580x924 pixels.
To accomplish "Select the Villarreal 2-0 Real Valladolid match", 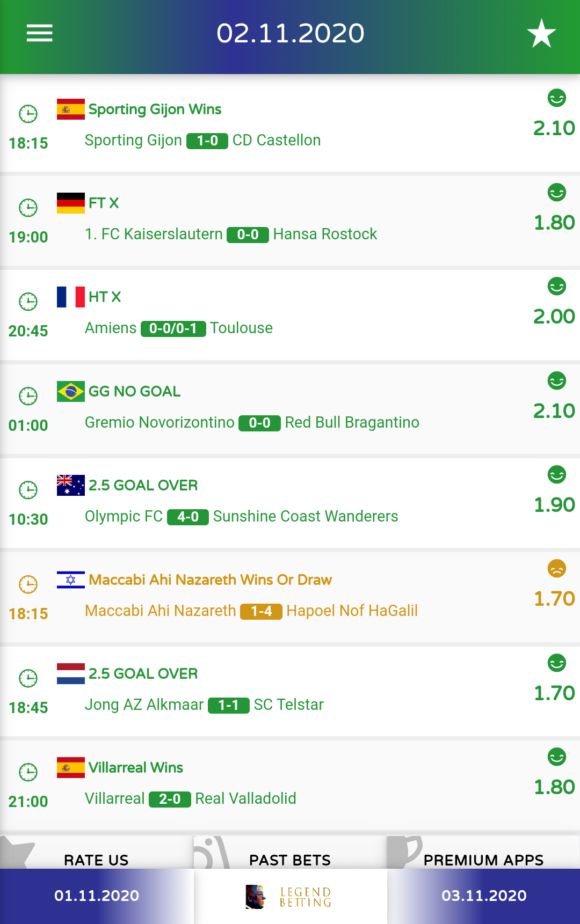I will 290,785.
